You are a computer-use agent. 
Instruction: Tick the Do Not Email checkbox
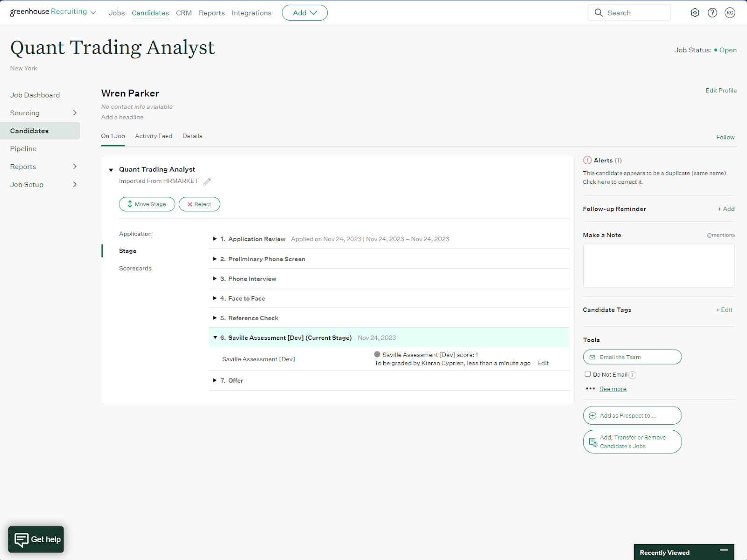(x=587, y=374)
